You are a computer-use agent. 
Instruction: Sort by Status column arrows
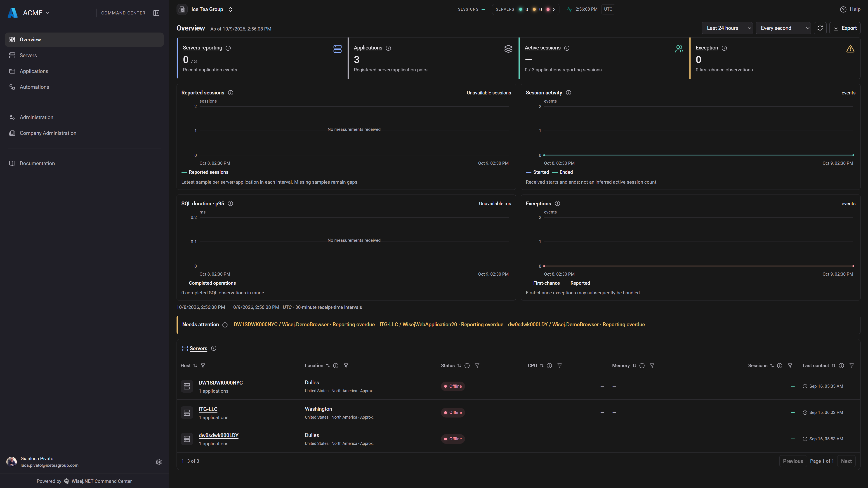(459, 365)
